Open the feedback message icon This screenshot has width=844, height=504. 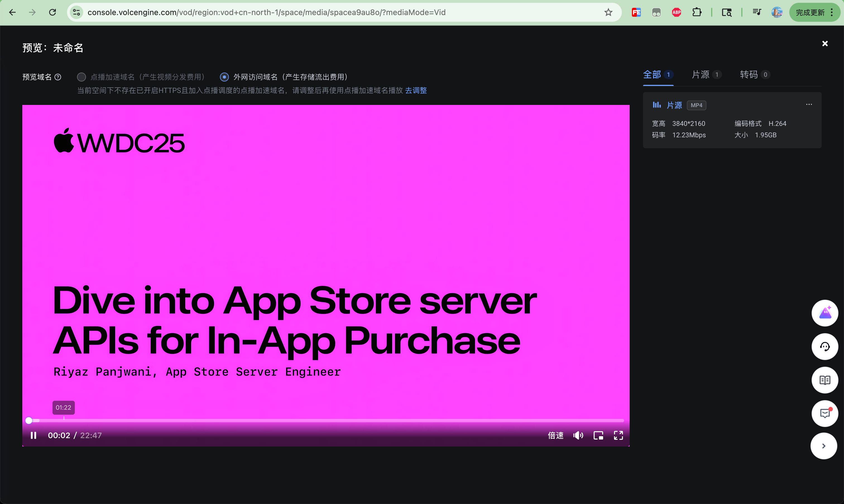coord(825,413)
